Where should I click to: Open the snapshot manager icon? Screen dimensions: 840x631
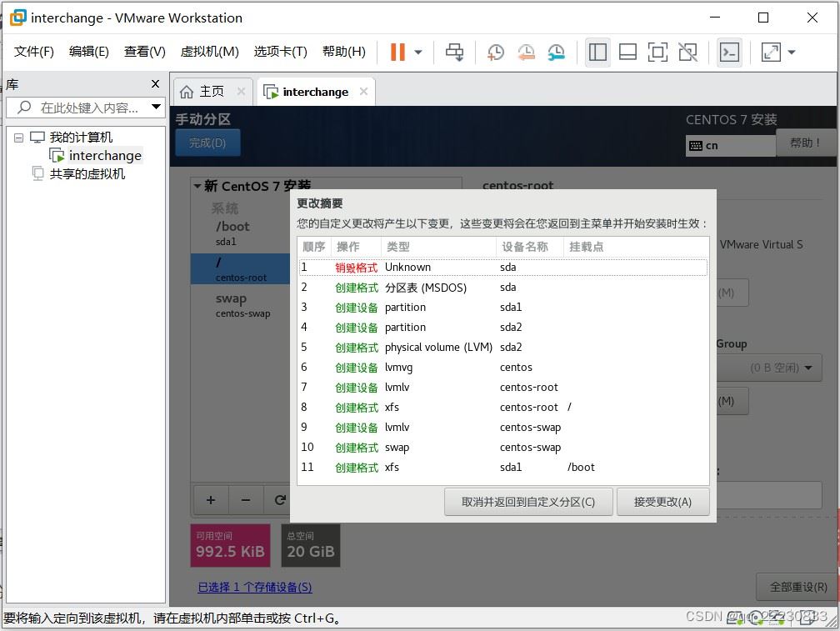pos(556,52)
